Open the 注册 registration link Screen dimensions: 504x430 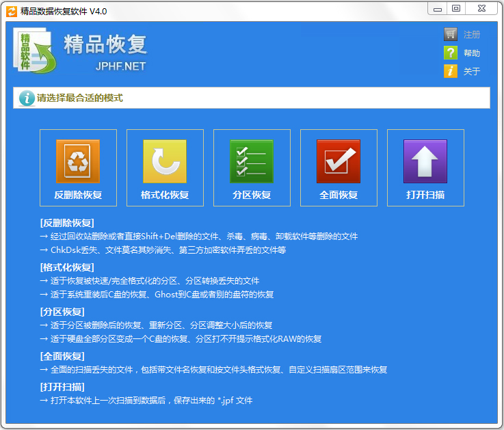(x=472, y=34)
